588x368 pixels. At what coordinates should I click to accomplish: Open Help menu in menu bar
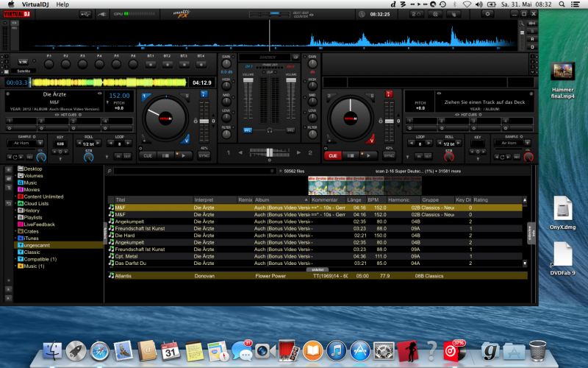tap(62, 4)
